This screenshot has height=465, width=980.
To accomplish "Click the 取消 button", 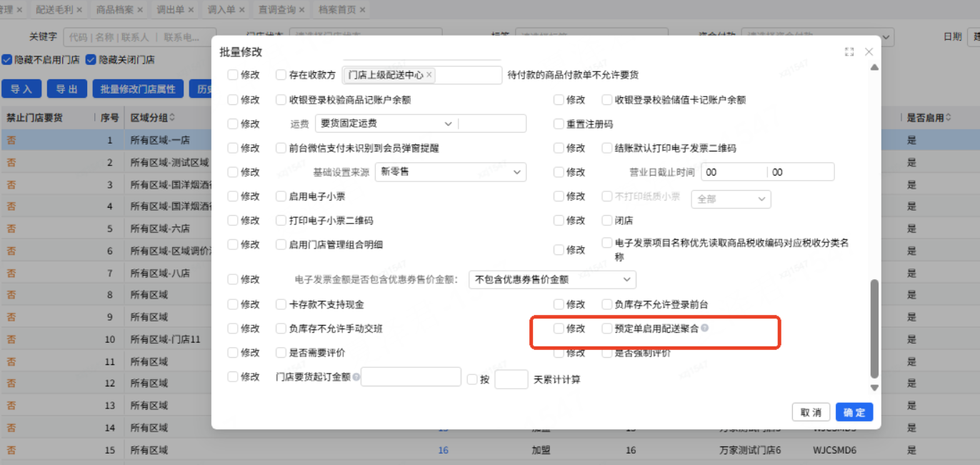I will 811,412.
